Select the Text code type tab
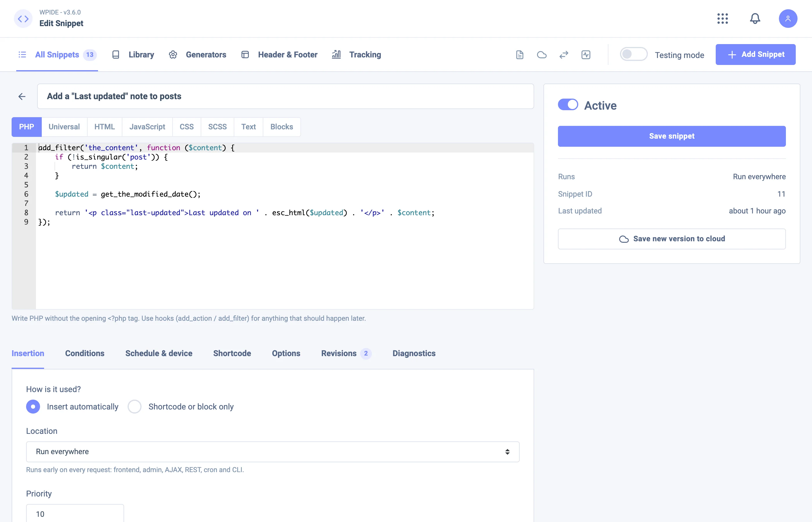 249,127
